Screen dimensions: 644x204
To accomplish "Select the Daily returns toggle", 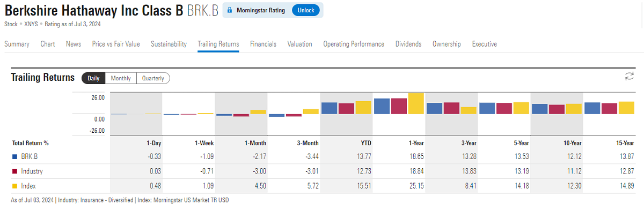I will 93,78.
